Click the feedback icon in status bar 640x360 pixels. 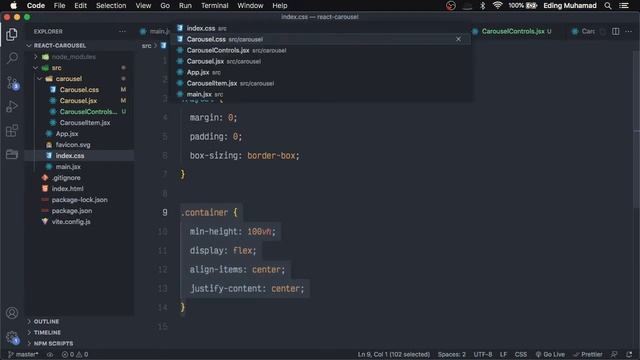(x=614, y=354)
